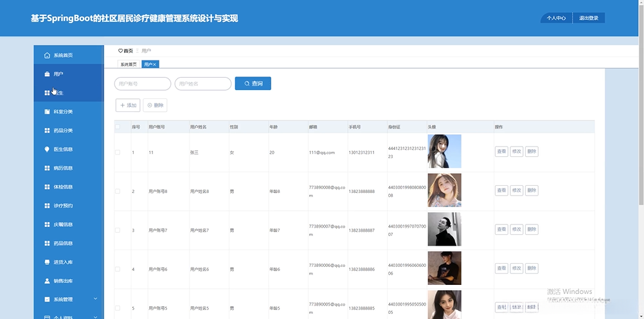Tick the select-all checkbox in table header
Viewport: 644px width, 319px height.
coord(118,127)
